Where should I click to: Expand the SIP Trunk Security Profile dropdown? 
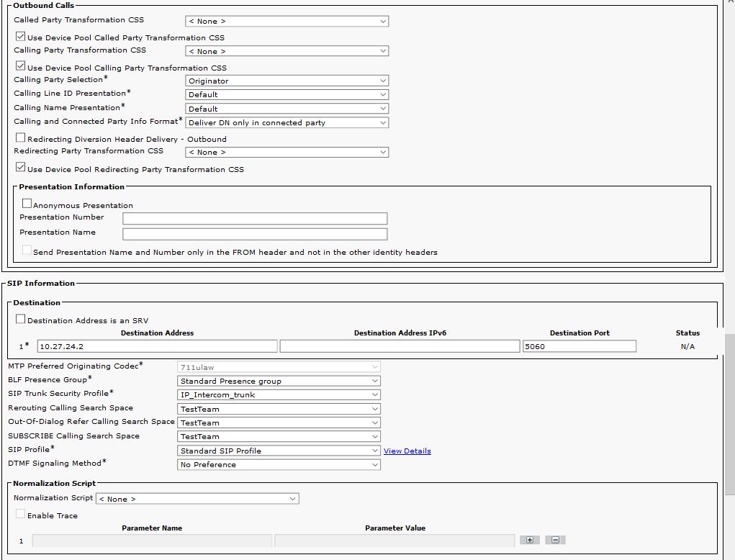click(x=279, y=394)
